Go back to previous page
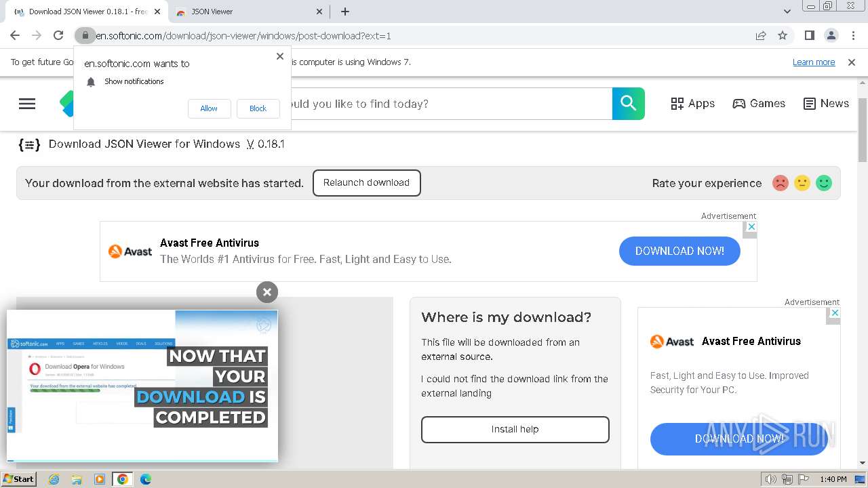Image resolution: width=868 pixels, height=488 pixels. [x=15, y=35]
